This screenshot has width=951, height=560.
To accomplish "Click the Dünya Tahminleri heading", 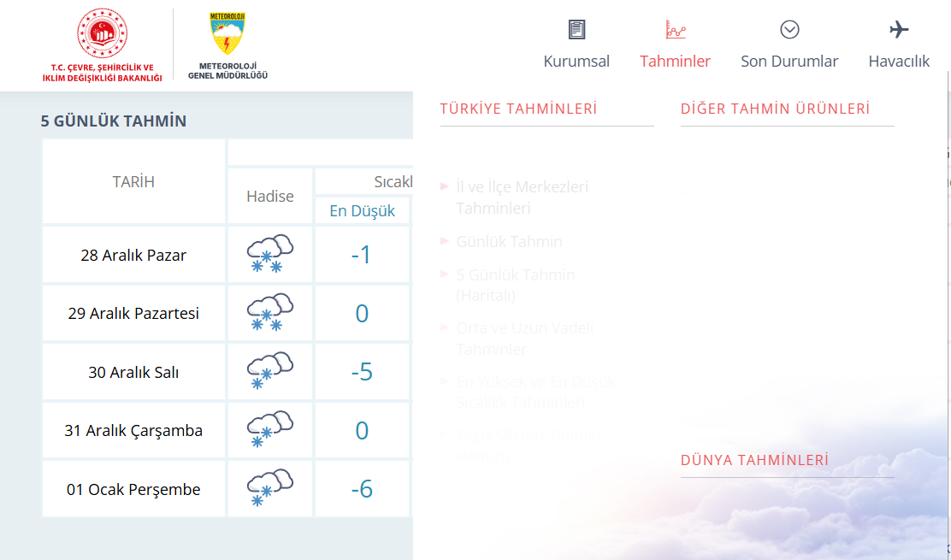I will click(x=754, y=460).
